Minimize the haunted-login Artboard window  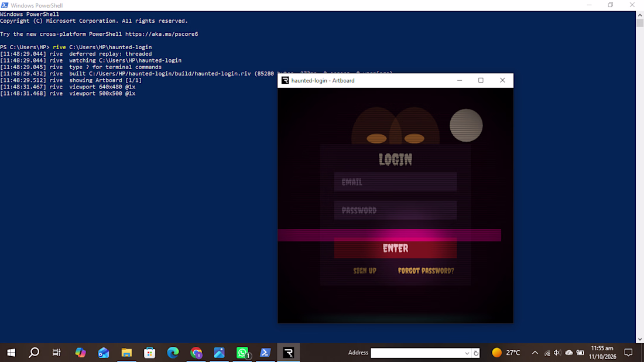[x=460, y=80]
